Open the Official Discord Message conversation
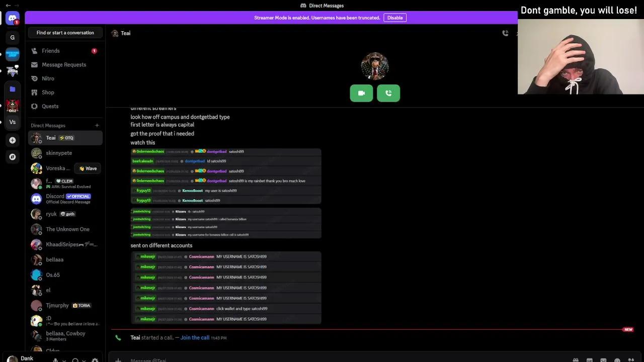644x362 pixels. 65,199
